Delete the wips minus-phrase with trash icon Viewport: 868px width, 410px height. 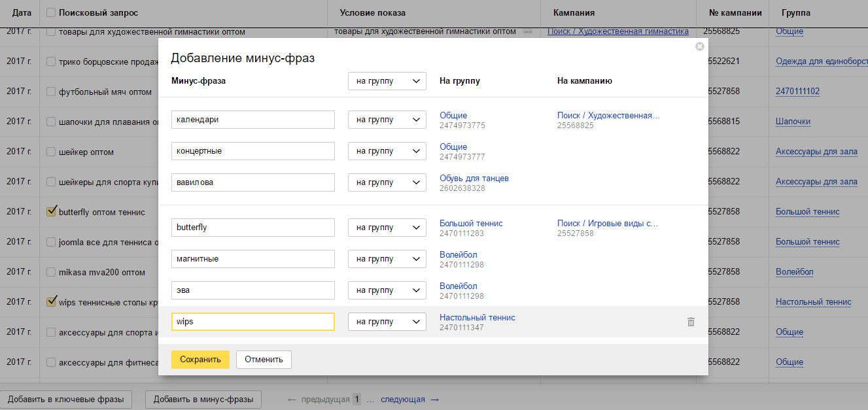(691, 322)
